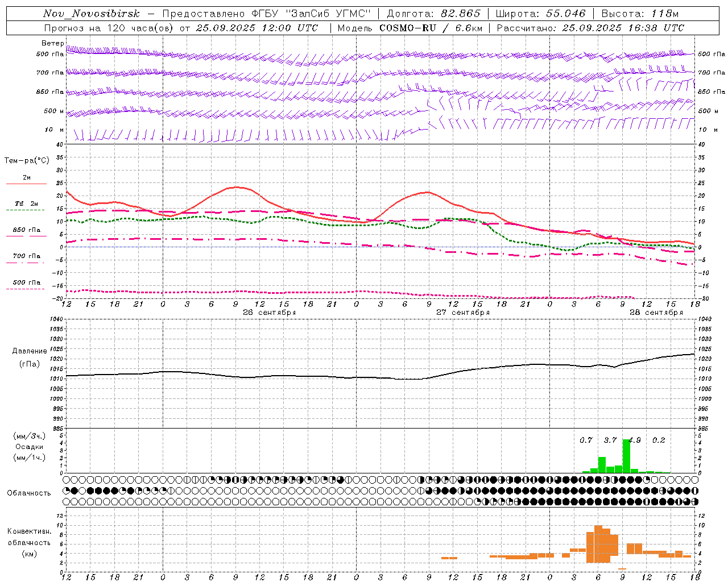Select the "Прогноз на 120 часа(ов)" text
Image resolution: width=728 pixels, height=582 pixels.
pyautogui.click(x=109, y=28)
